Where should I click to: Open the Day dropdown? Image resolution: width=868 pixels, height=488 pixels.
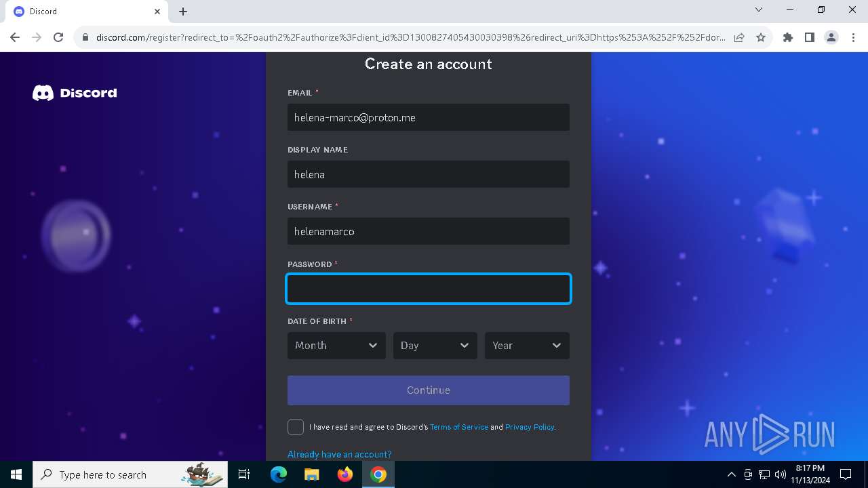point(435,346)
